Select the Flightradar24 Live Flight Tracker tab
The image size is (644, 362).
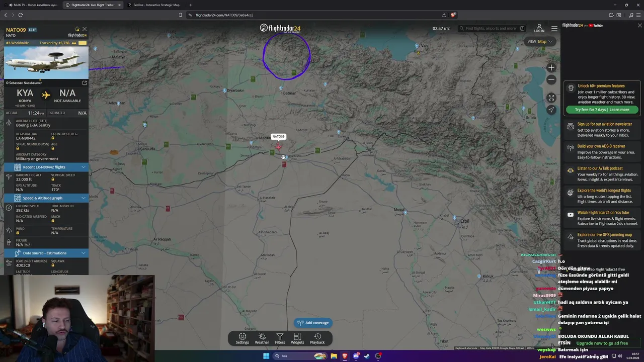pyautogui.click(x=93, y=5)
